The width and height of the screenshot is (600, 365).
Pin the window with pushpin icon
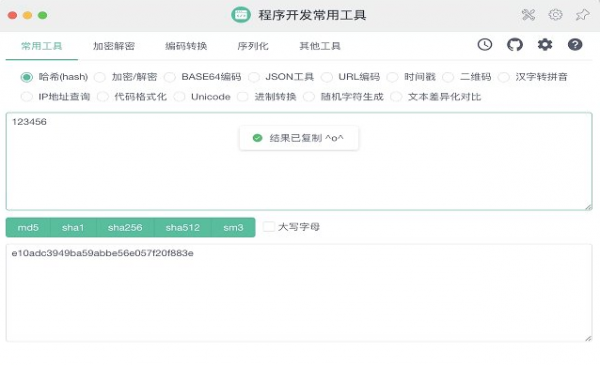[582, 15]
